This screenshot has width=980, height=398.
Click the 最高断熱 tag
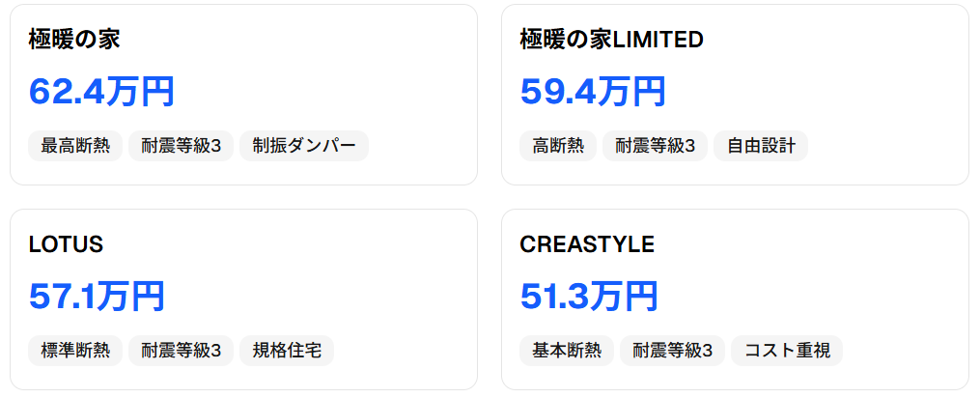(75, 146)
